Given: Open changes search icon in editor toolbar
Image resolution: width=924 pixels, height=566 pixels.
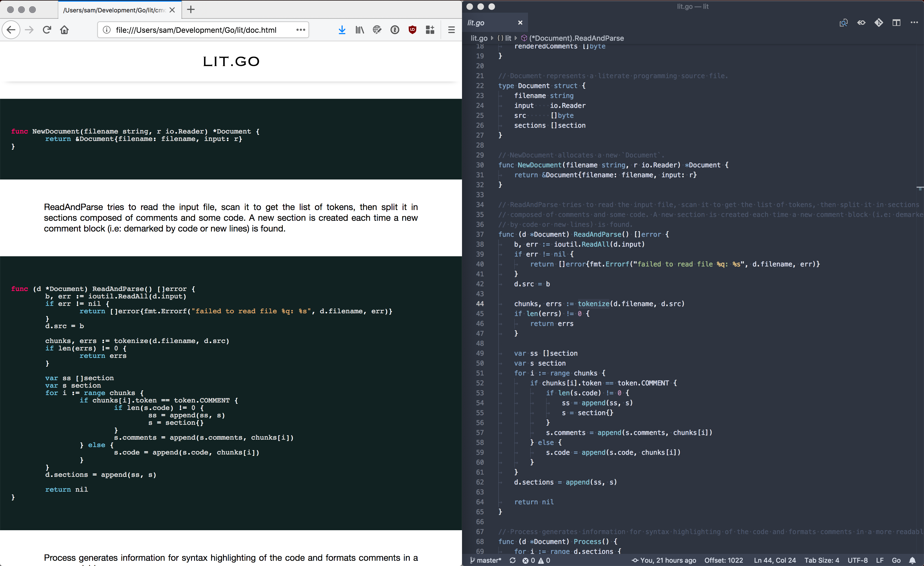Looking at the screenshot, I should (x=843, y=23).
